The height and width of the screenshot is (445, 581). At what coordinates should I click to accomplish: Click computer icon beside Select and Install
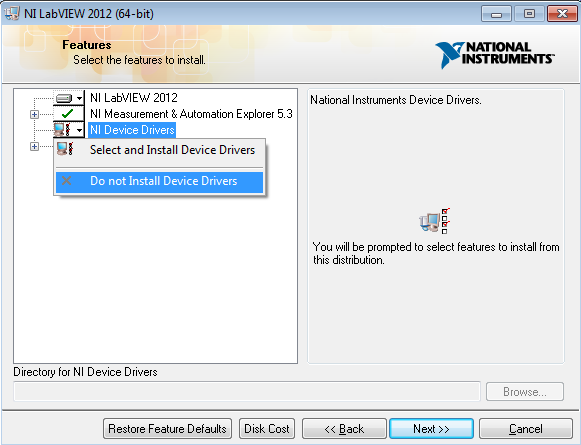(65, 149)
